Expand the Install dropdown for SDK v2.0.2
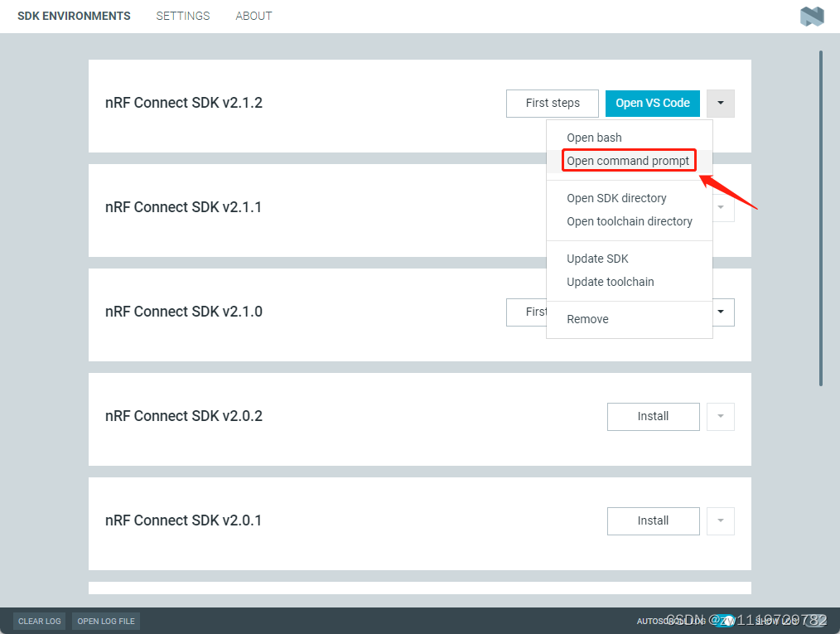The width and height of the screenshot is (840, 634). pyautogui.click(x=720, y=416)
